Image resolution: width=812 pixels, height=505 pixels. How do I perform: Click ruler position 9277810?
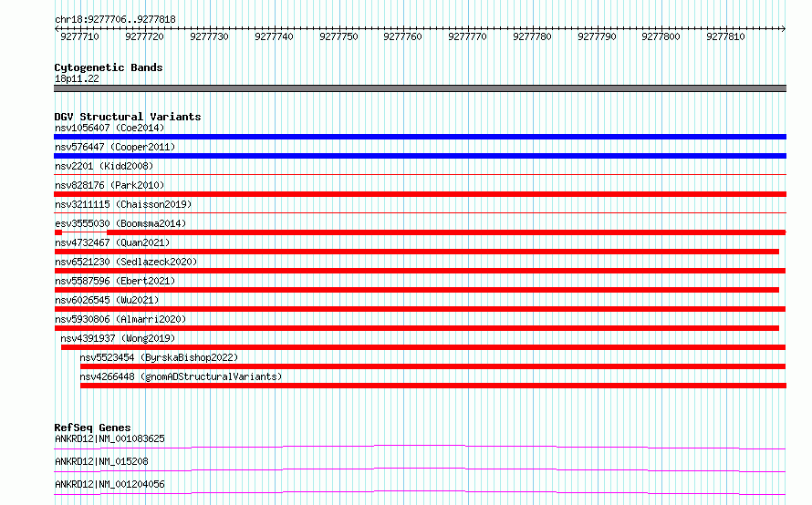(x=725, y=36)
